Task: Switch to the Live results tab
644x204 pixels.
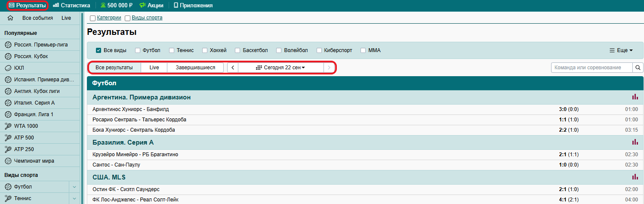Action: (154, 68)
